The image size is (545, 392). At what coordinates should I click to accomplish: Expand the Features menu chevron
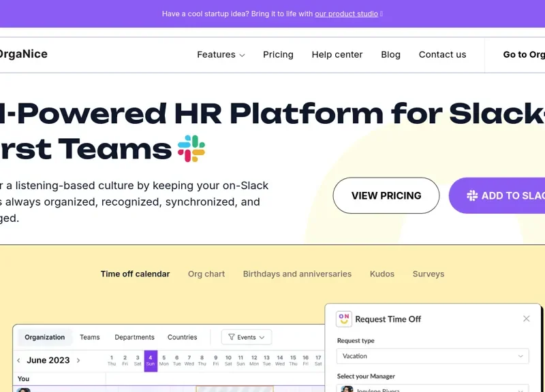click(242, 55)
